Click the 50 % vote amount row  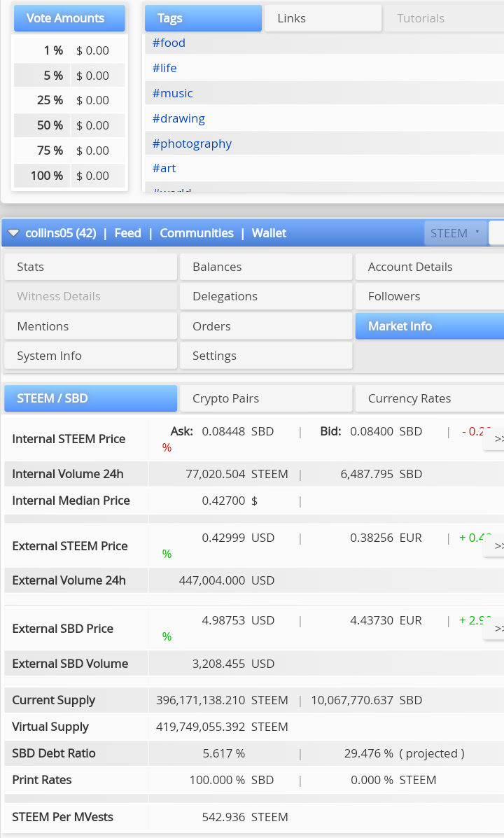pyautogui.click(x=69, y=125)
